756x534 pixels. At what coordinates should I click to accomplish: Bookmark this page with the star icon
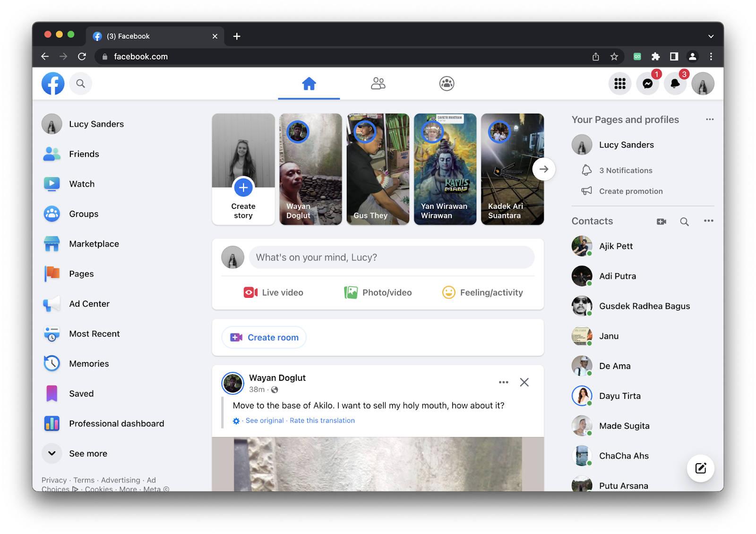click(614, 57)
